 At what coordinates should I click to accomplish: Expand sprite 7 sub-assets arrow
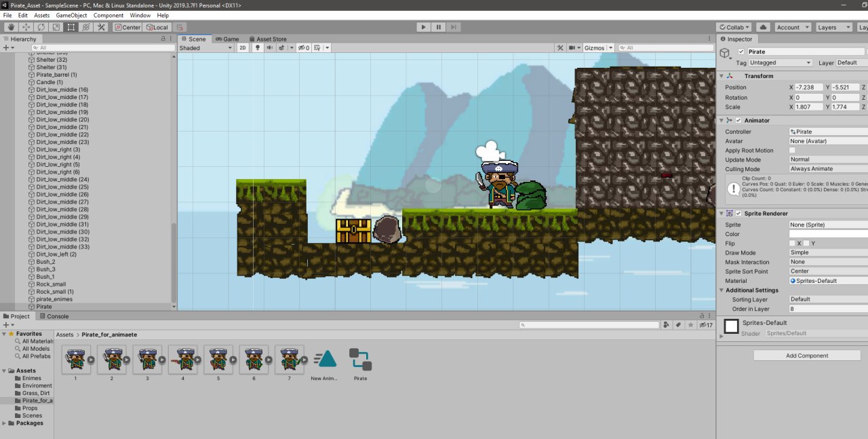(304, 360)
